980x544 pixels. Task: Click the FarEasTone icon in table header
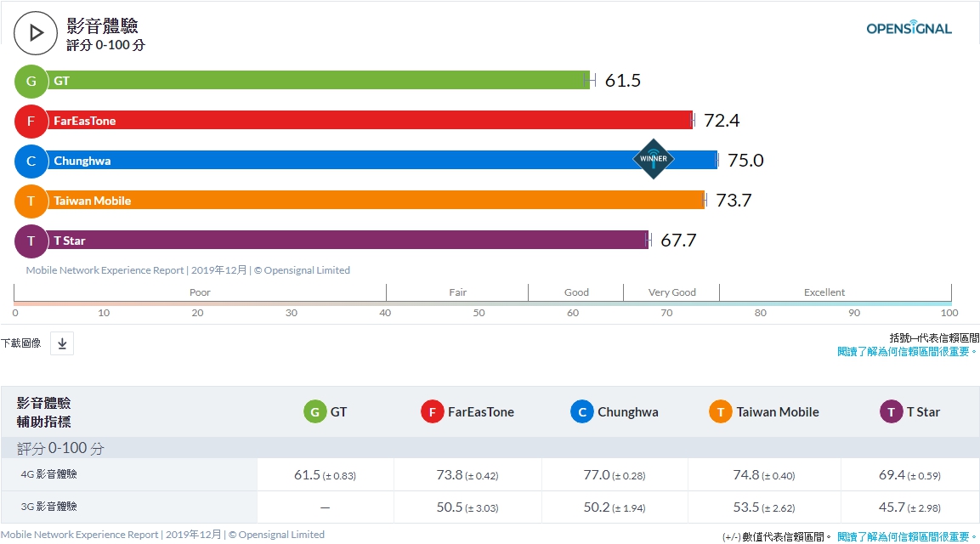click(432, 412)
